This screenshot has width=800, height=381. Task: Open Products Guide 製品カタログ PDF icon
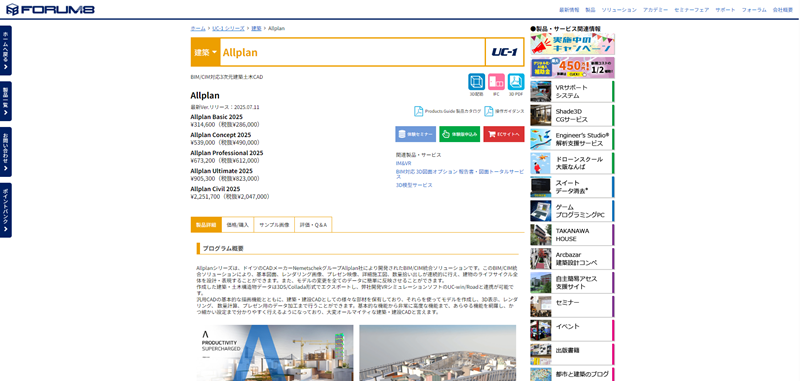(418, 111)
